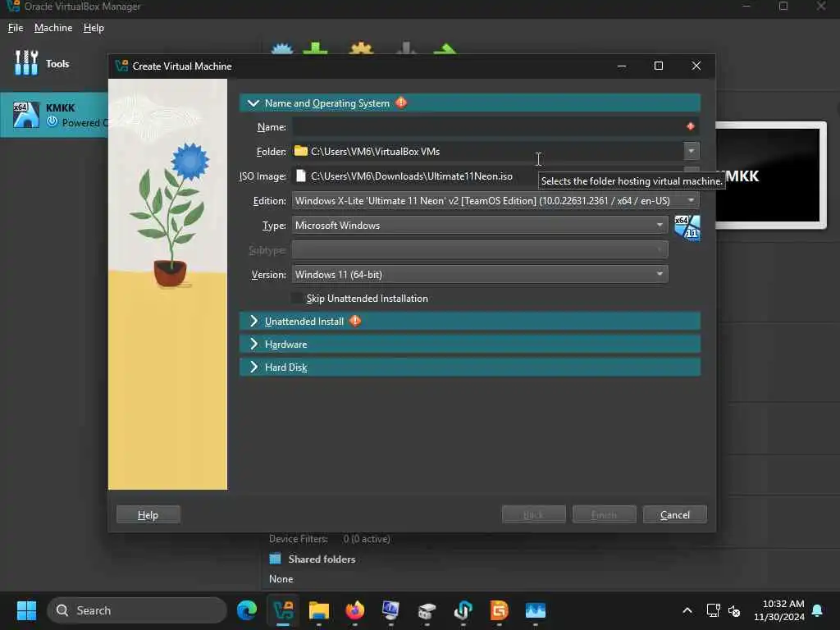840x630 pixels.
Task: Click the network icon in system tray
Action: tap(713, 610)
